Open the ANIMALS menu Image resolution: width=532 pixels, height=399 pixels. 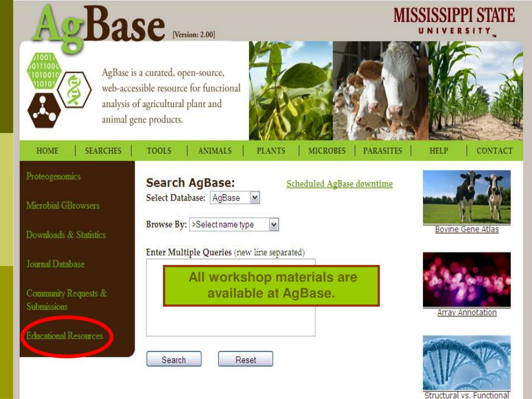215,151
